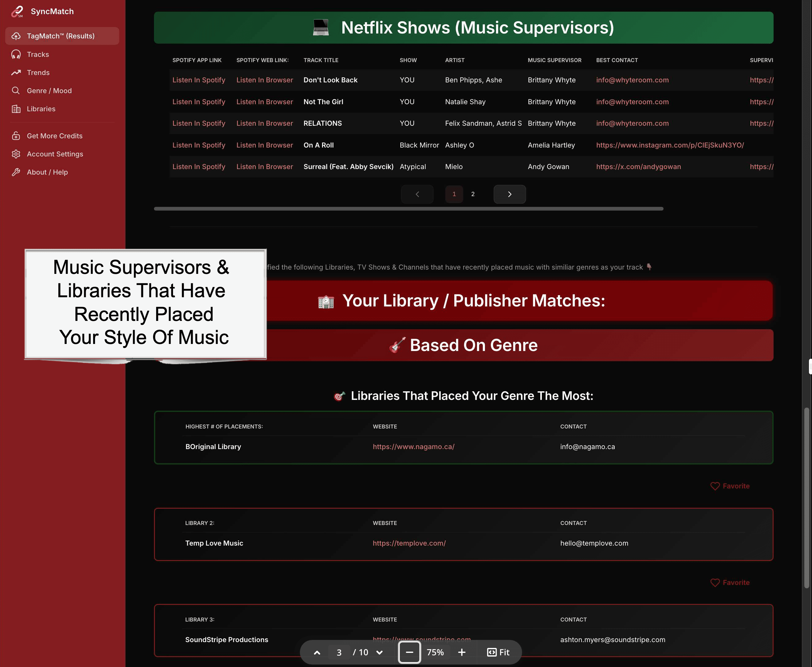Open the templove.com website link

pos(409,543)
